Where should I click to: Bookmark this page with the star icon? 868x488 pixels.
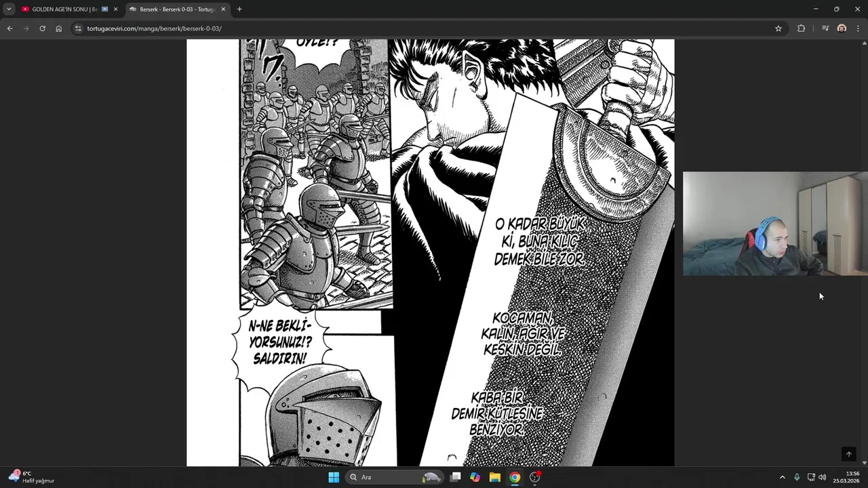[x=778, y=28]
